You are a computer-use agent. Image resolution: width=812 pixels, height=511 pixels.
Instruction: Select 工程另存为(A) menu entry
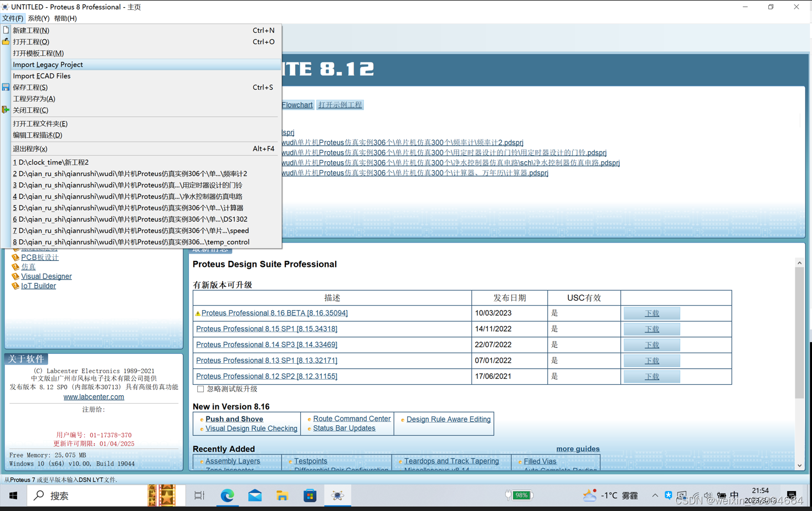tap(146, 99)
